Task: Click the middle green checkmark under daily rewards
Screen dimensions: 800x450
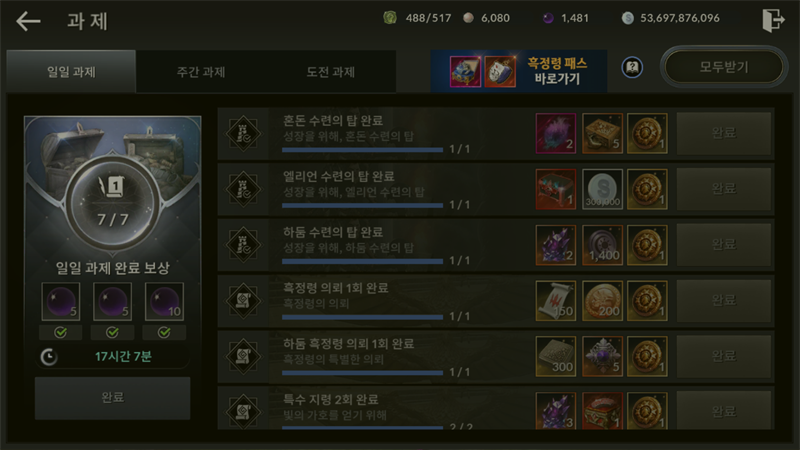Action: 112,333
